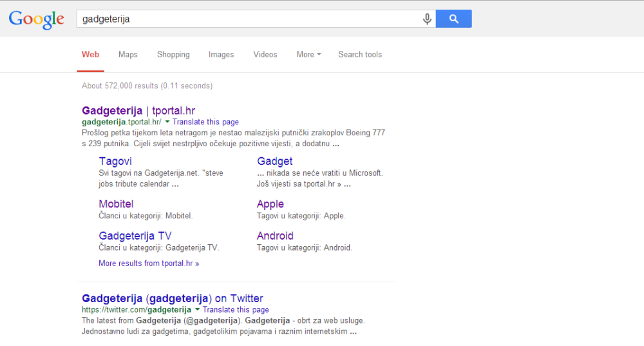The height and width of the screenshot is (346, 644).
Task: Expand the arrow beside gadgeterija.tportal.hr URL
Action: click(167, 122)
